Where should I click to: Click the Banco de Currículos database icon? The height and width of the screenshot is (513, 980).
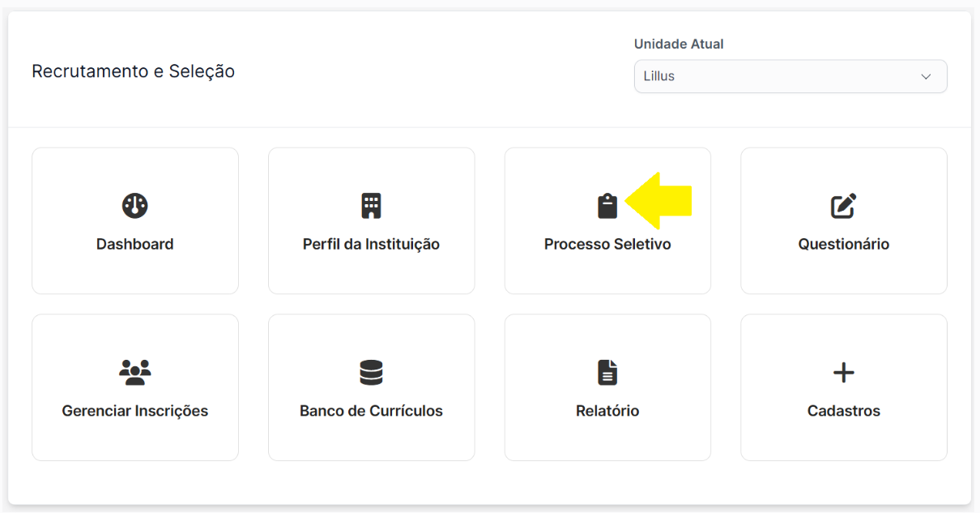point(371,373)
